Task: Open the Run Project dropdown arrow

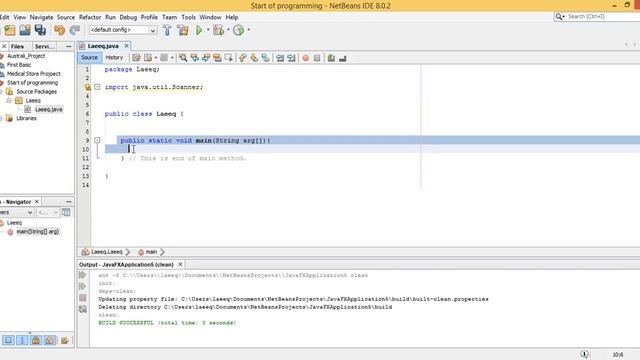Action: 208,30
